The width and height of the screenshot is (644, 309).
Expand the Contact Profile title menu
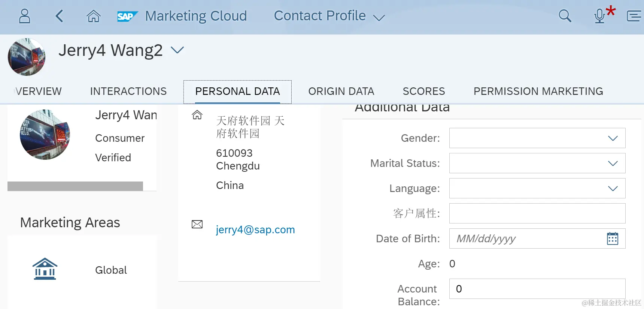pyautogui.click(x=379, y=18)
